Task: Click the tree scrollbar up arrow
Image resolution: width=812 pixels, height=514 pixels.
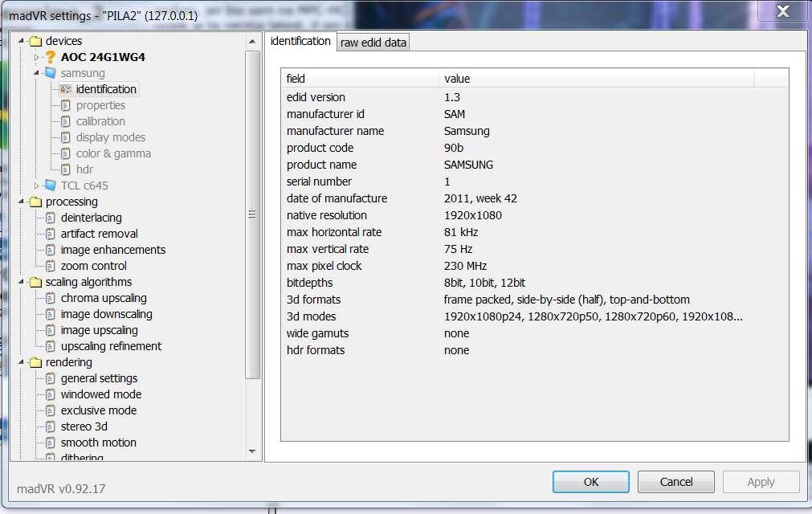Action: 252,42
